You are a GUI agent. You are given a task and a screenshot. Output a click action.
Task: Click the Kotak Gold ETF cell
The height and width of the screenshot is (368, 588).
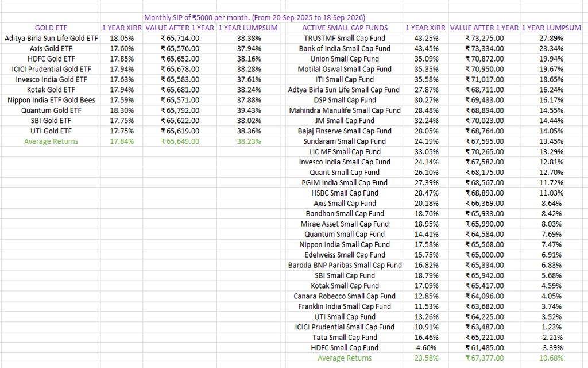51,90
